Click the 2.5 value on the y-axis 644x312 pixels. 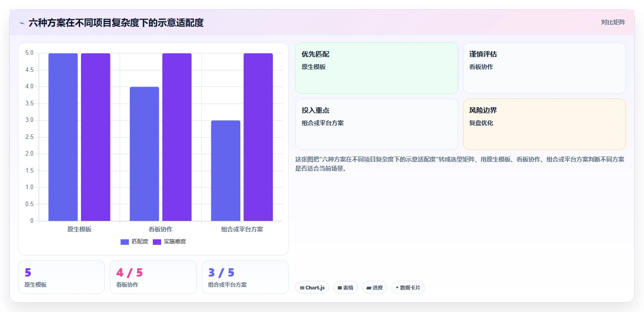point(29,137)
